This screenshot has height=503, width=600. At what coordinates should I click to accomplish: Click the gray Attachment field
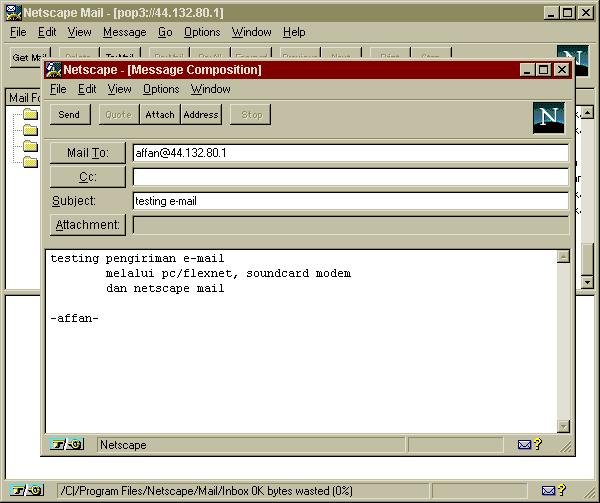[x=350, y=225]
